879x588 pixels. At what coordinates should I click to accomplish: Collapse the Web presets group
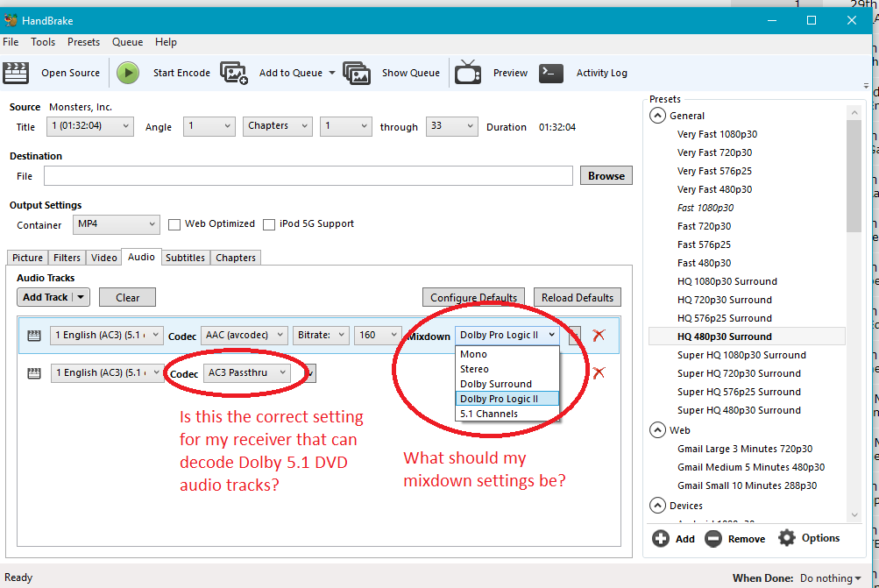[x=657, y=430]
